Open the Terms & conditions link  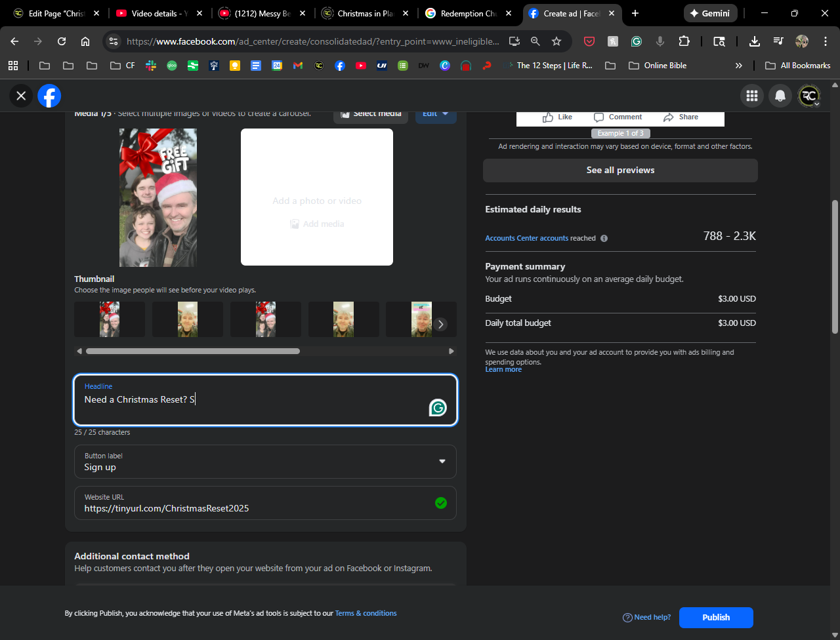click(x=366, y=613)
